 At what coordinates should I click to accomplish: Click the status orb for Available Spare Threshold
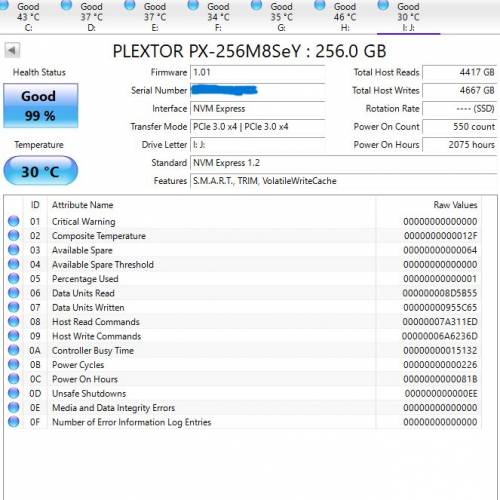point(14,264)
